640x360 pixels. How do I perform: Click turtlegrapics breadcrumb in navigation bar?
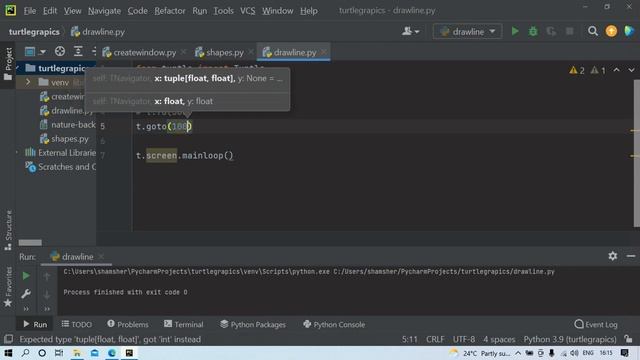[x=34, y=32]
